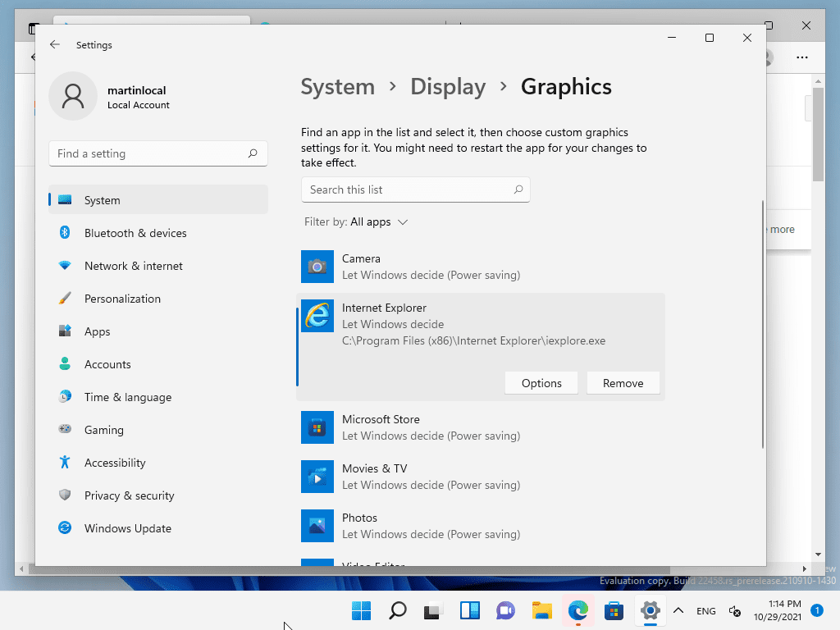Click the Options button for Internet Explorer

coord(541,383)
